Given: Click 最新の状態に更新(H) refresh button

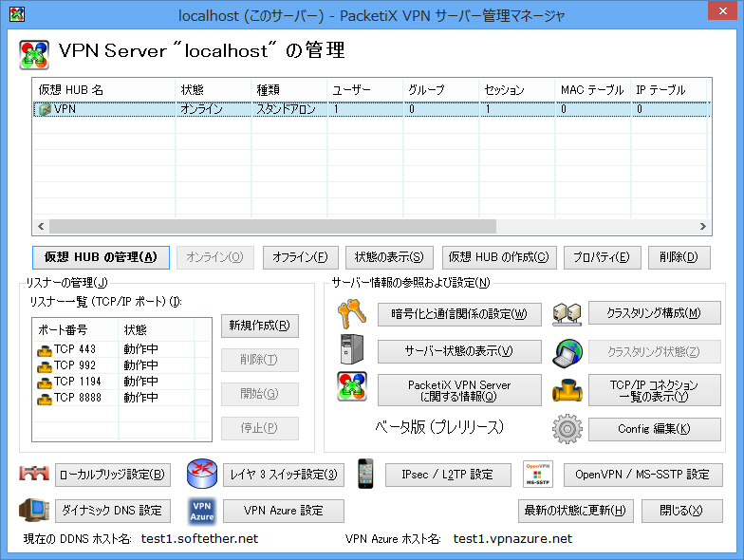Looking at the screenshot, I should [x=575, y=511].
